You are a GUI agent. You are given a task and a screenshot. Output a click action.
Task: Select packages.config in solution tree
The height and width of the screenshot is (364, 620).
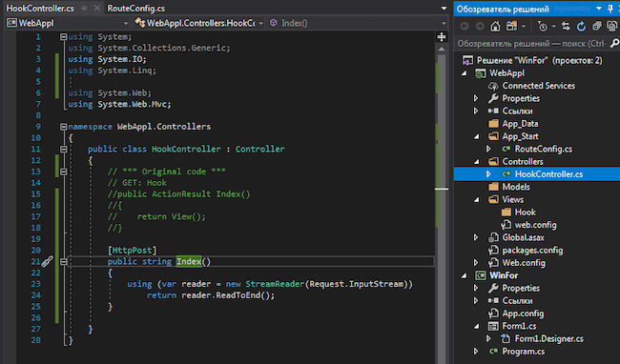532,251
